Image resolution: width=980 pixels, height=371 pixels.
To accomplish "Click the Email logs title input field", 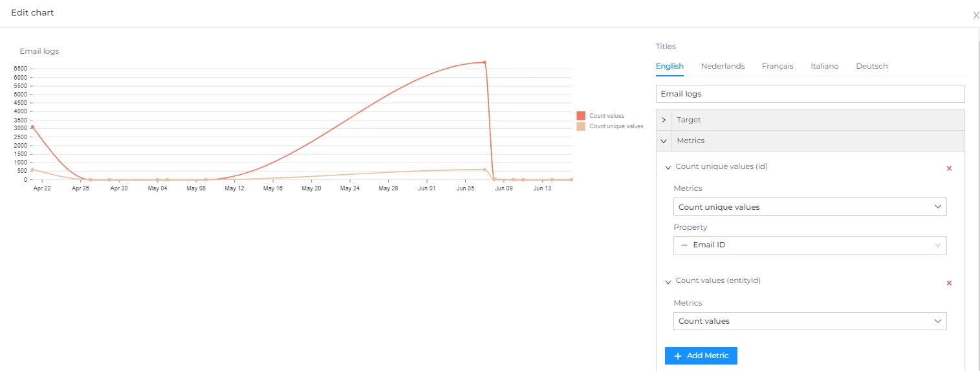I will tap(810, 94).
